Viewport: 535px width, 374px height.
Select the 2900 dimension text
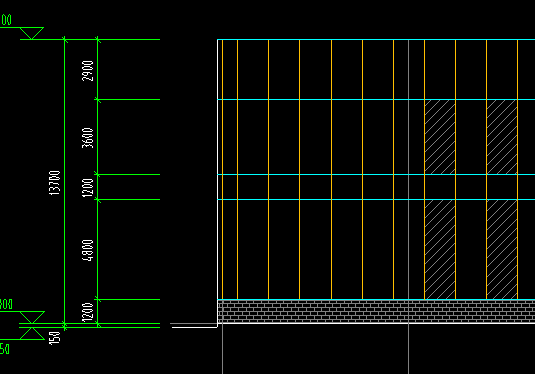tap(88, 71)
